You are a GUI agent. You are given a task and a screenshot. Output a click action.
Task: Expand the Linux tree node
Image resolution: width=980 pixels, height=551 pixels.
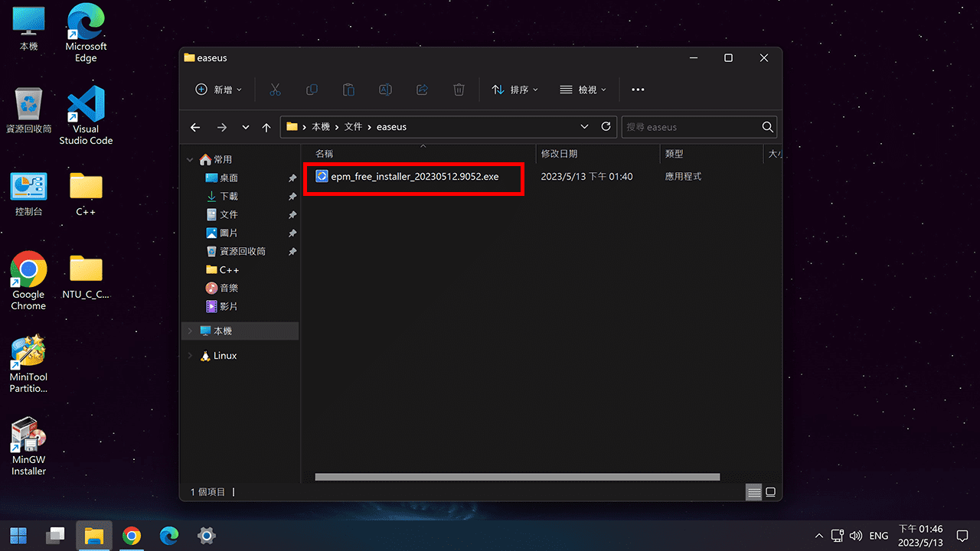point(190,356)
